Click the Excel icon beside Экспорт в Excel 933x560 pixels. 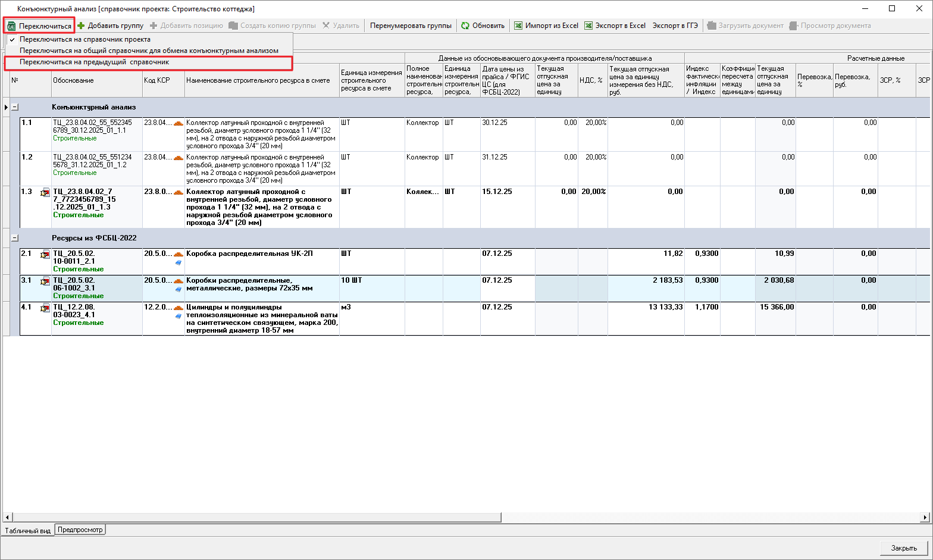(588, 26)
